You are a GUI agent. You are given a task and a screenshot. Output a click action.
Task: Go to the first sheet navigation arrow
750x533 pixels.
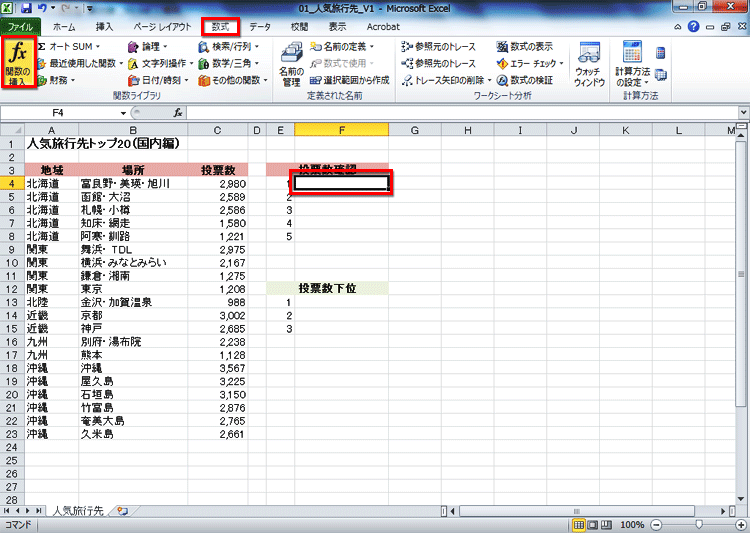[7, 511]
